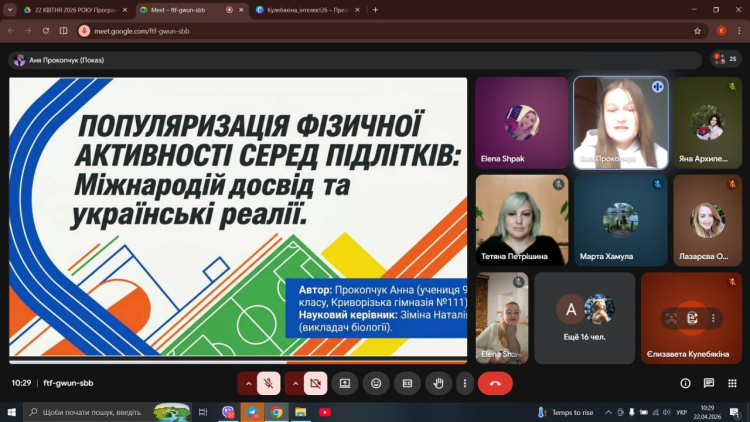Unmute the microphone
The height and width of the screenshot is (422, 750).
point(268,383)
